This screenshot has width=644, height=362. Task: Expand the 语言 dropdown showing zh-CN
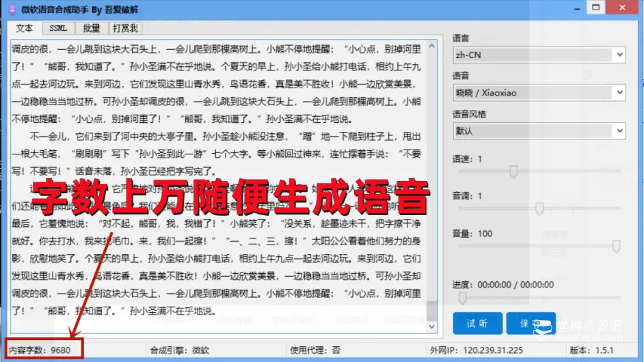click(539, 55)
